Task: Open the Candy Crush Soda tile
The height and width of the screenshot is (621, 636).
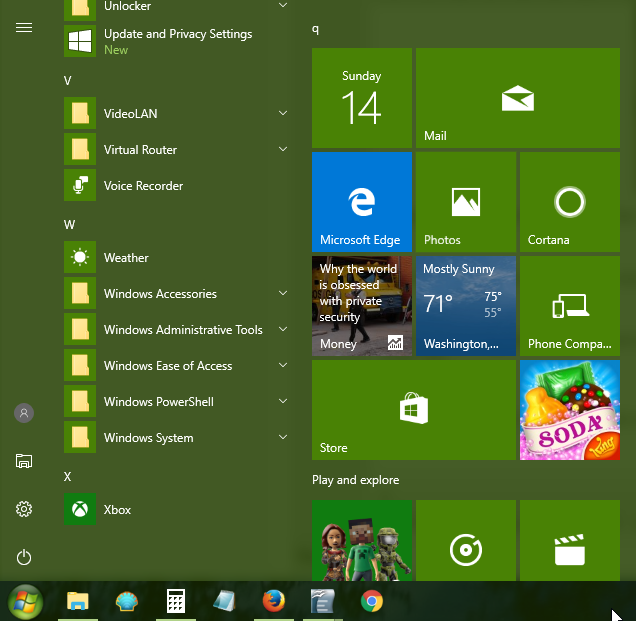Action: (x=570, y=410)
